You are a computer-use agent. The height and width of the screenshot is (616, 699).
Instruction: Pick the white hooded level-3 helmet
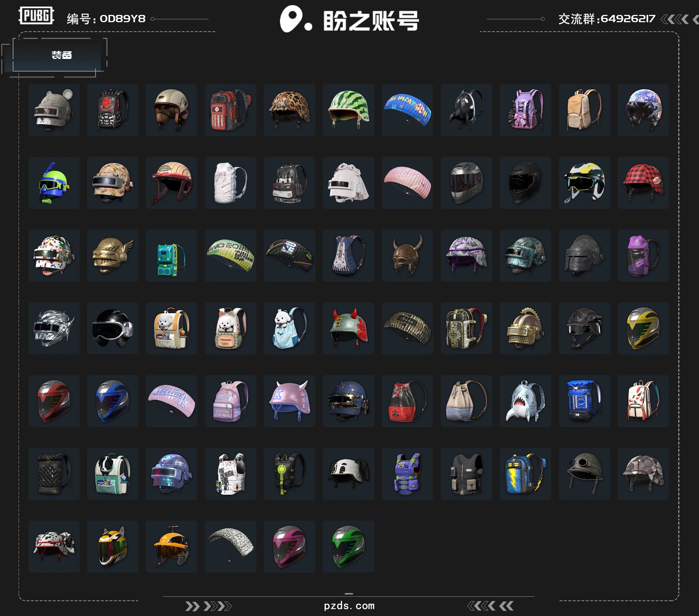point(348,183)
